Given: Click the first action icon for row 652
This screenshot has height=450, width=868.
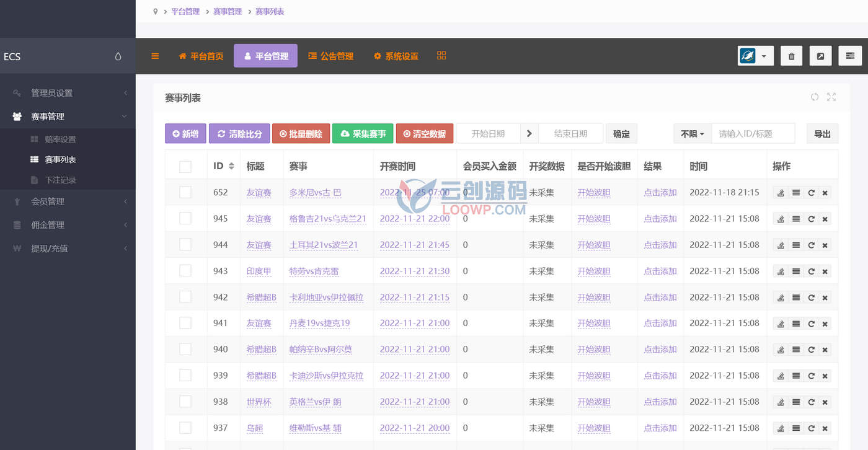Looking at the screenshot, I should coord(781,193).
